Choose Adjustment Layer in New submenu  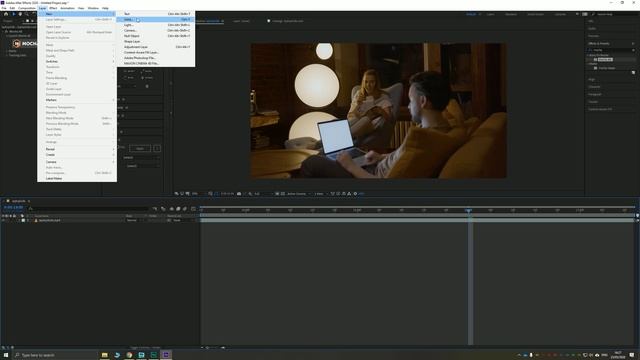(156, 47)
